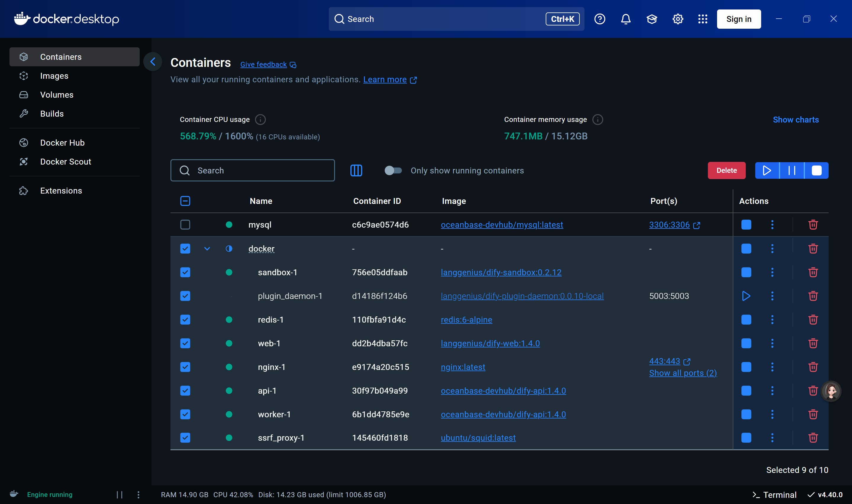Open the Learning center graduation cap icon

(651, 19)
